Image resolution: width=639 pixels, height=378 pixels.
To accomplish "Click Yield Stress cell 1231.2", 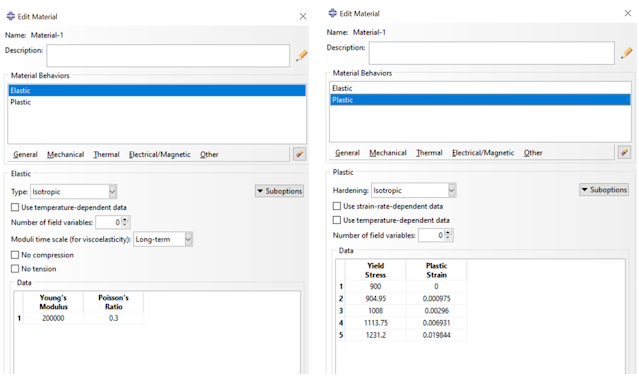I will [x=375, y=335].
